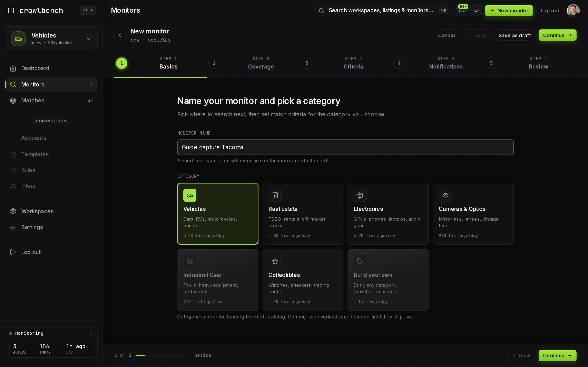588x367 pixels.
Task: Click the Monitor name input field
Action: click(345, 147)
